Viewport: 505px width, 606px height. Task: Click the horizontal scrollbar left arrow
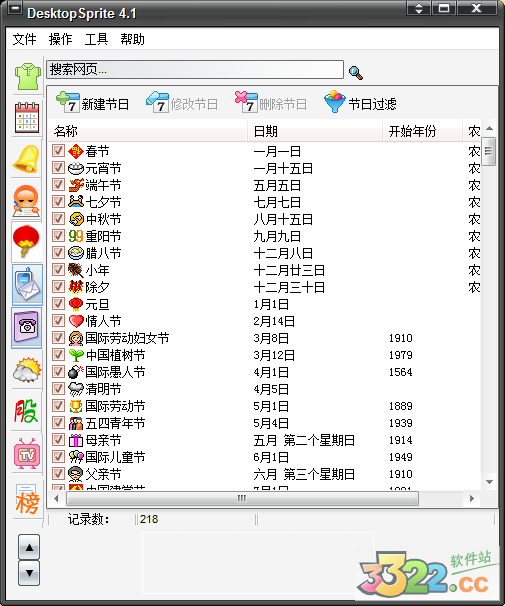click(56, 498)
